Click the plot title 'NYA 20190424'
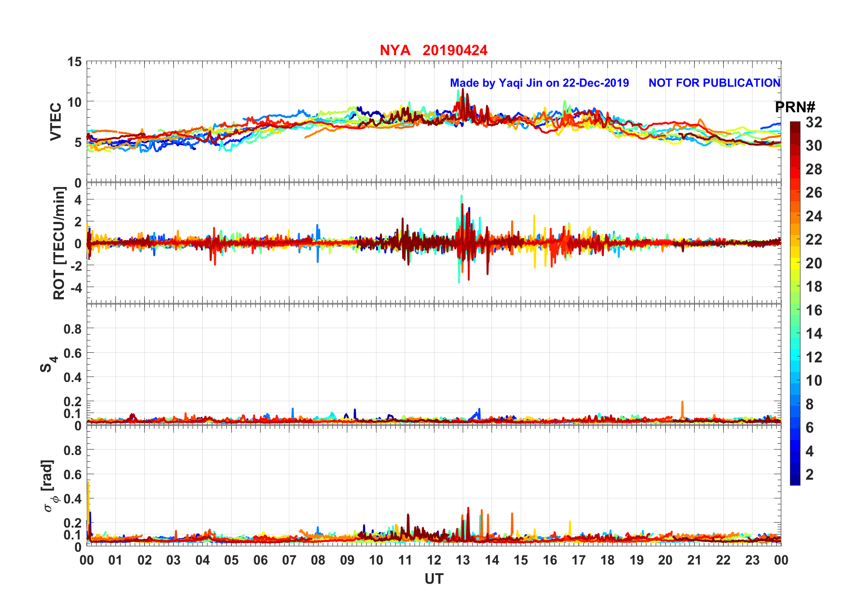Screen dimensions: 868x607 (x=434, y=50)
